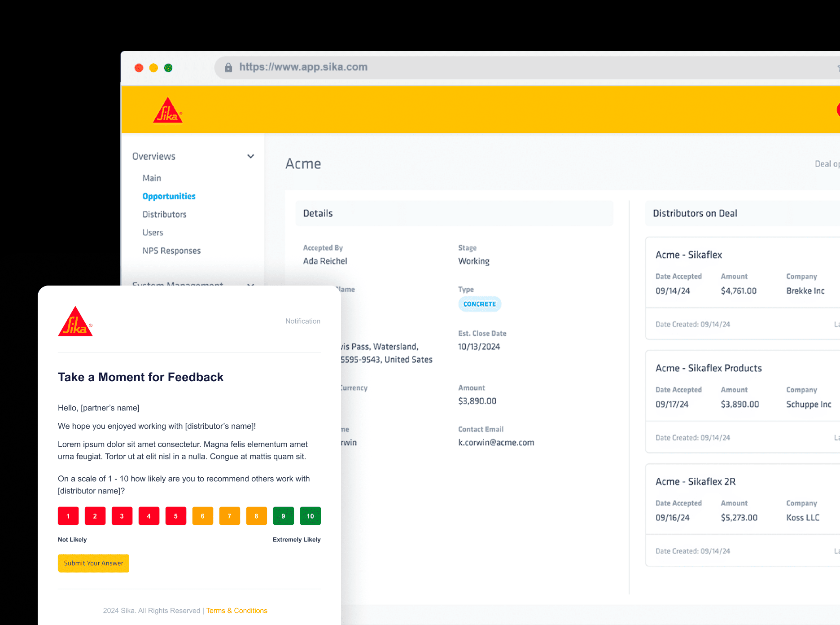
Task: Click the $3,890.00 amount in Details
Action: pos(477,401)
